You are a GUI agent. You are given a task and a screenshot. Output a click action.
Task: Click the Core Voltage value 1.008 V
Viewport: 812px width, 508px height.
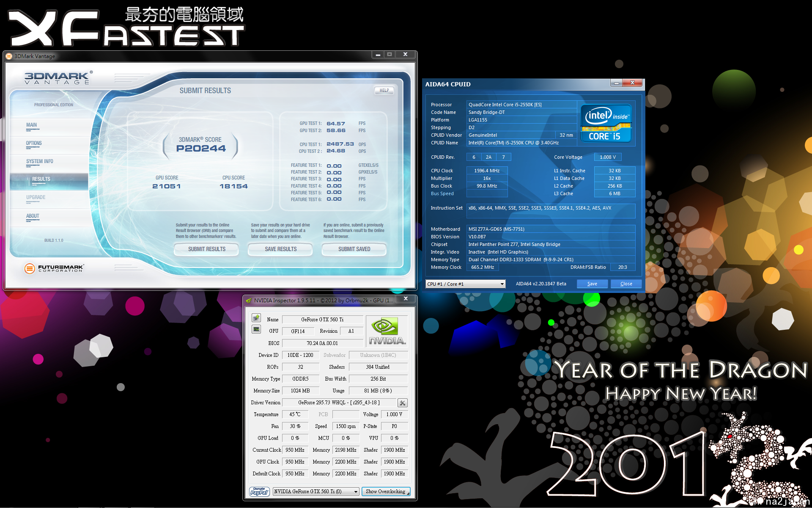click(x=608, y=157)
